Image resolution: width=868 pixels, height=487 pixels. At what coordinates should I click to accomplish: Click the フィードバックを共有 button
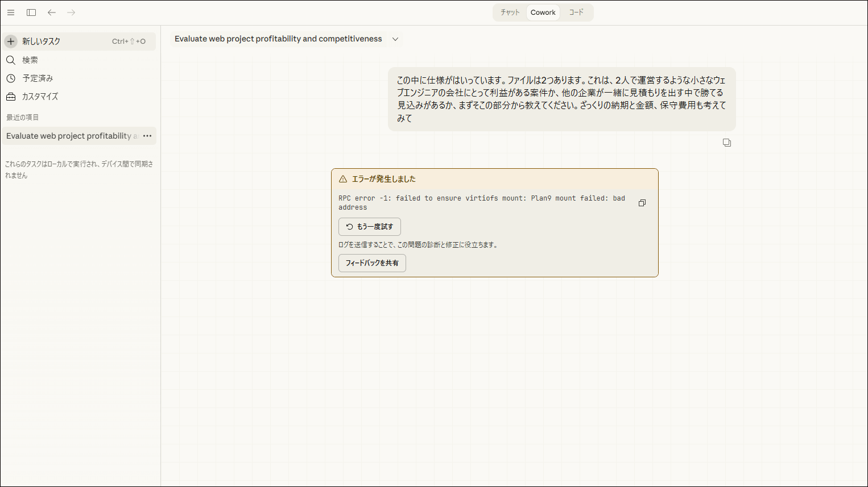point(372,263)
